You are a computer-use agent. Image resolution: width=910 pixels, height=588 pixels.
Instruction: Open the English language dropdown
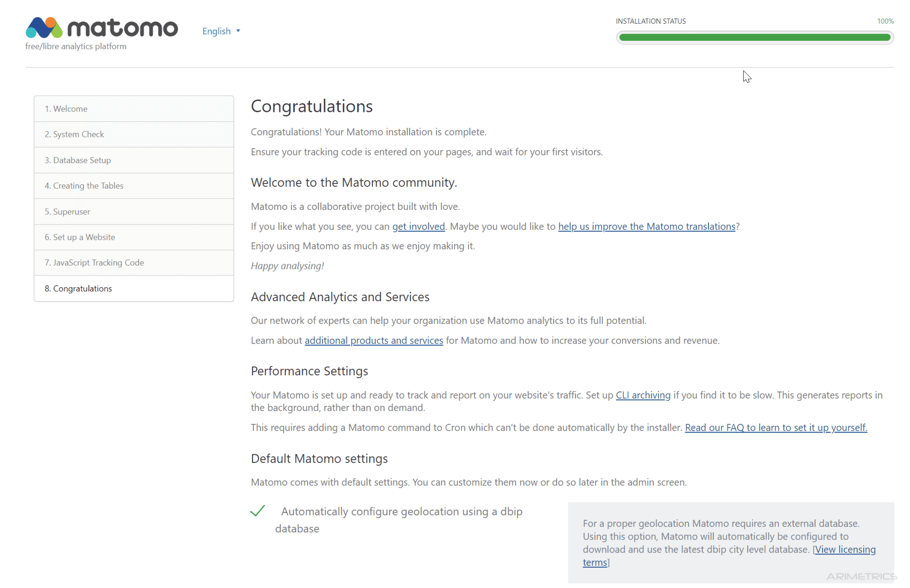[217, 31]
